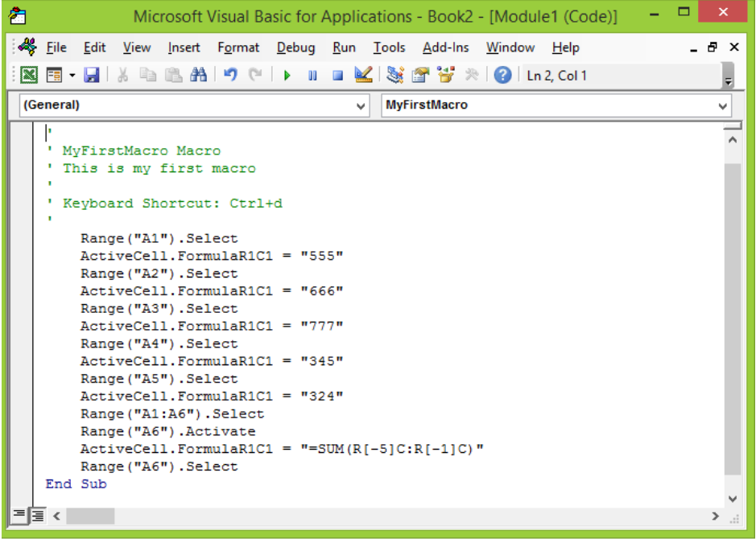
Task: Click the View Microsoft Excel icon
Action: pos(29,75)
